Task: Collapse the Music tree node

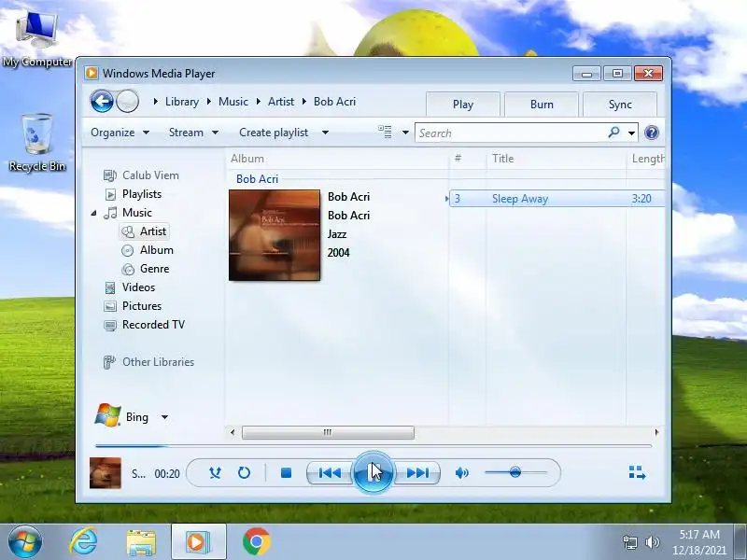Action: (x=94, y=214)
